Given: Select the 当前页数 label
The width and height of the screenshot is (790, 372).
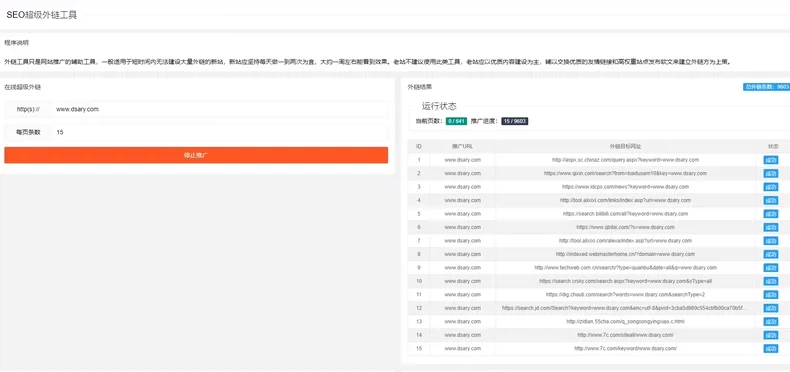Looking at the screenshot, I should [x=429, y=121].
